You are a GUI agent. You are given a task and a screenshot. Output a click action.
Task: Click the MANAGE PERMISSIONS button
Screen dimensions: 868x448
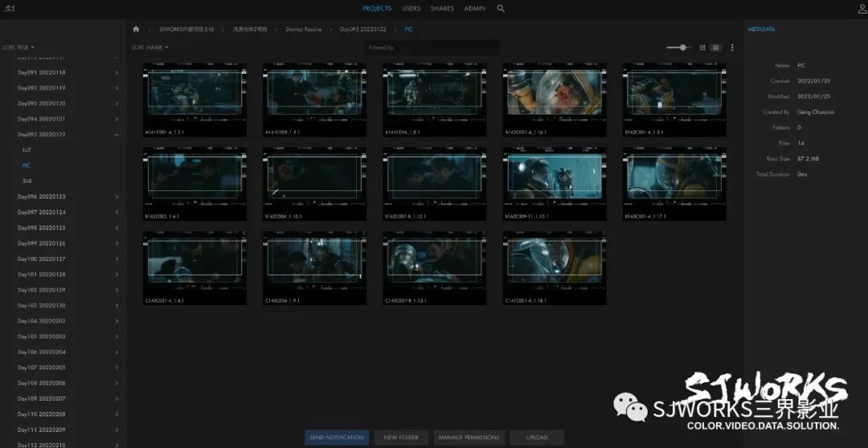(469, 438)
